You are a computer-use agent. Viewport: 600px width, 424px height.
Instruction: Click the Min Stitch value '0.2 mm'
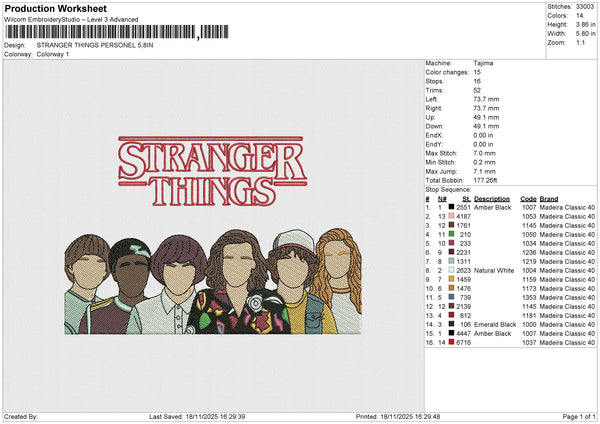pyautogui.click(x=484, y=162)
